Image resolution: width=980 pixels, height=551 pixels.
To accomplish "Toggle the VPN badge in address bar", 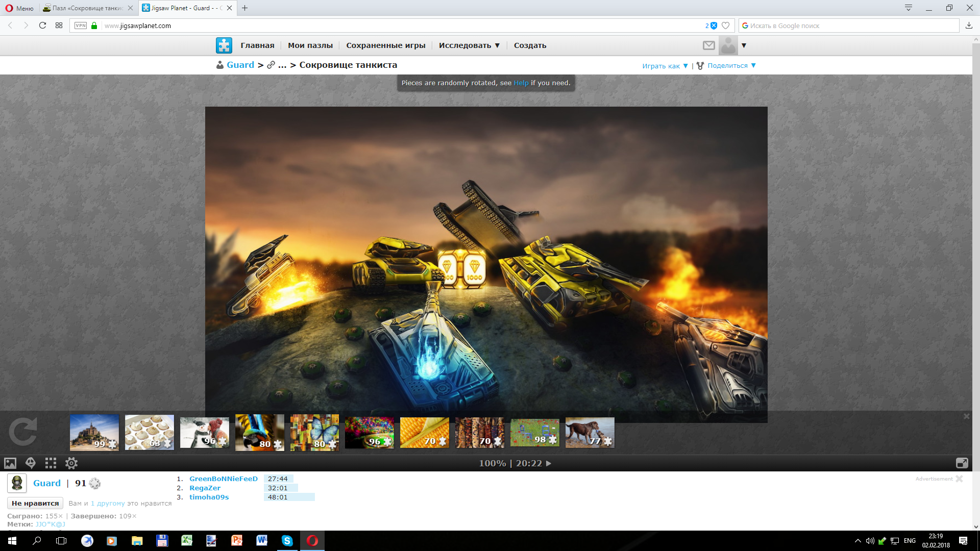I will click(81, 26).
